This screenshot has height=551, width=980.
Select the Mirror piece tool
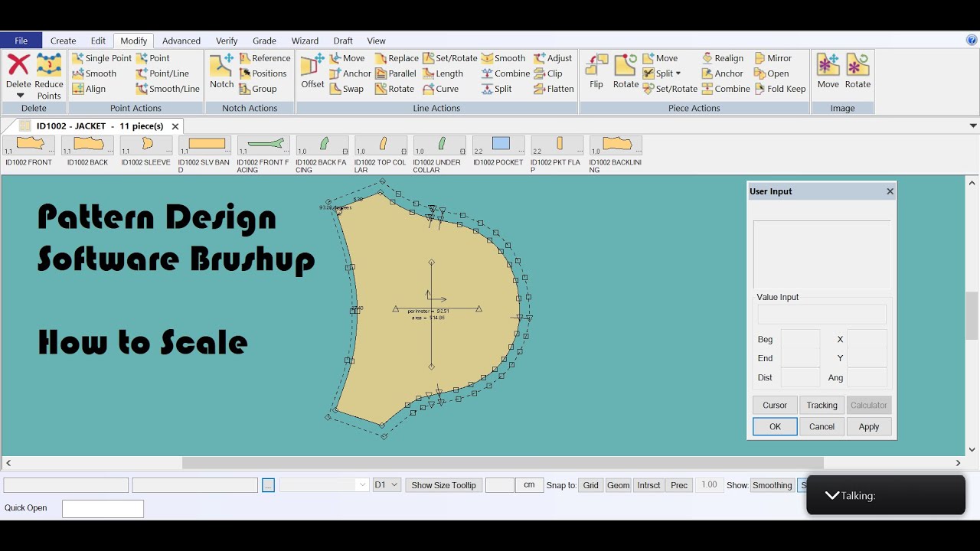click(x=773, y=58)
